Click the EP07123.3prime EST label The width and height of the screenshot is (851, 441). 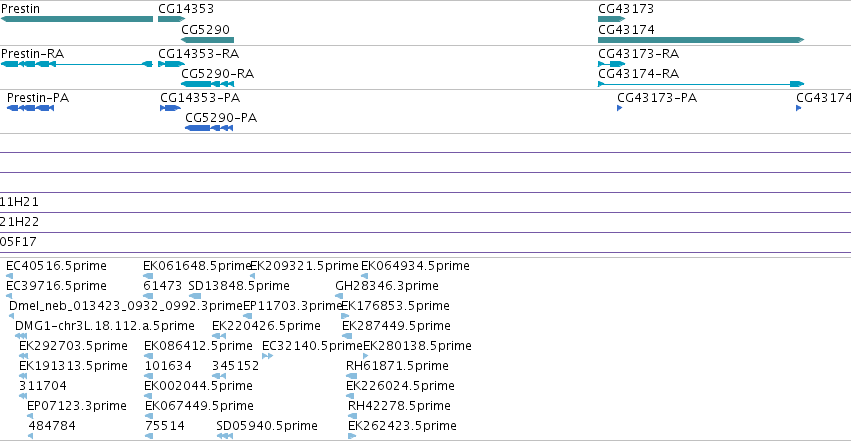pyautogui.click(x=77, y=406)
